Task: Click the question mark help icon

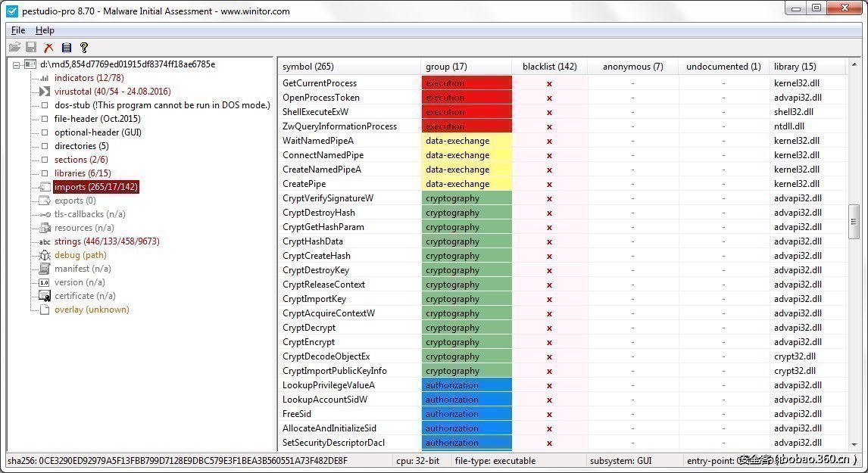Action: click(x=84, y=47)
